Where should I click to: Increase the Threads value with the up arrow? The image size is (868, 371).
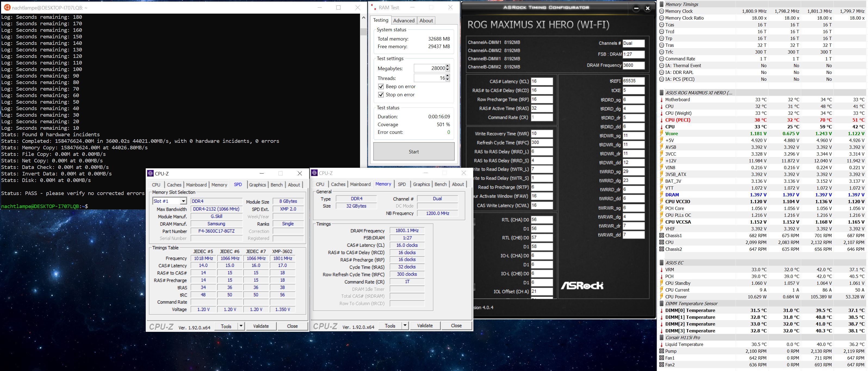pos(448,76)
